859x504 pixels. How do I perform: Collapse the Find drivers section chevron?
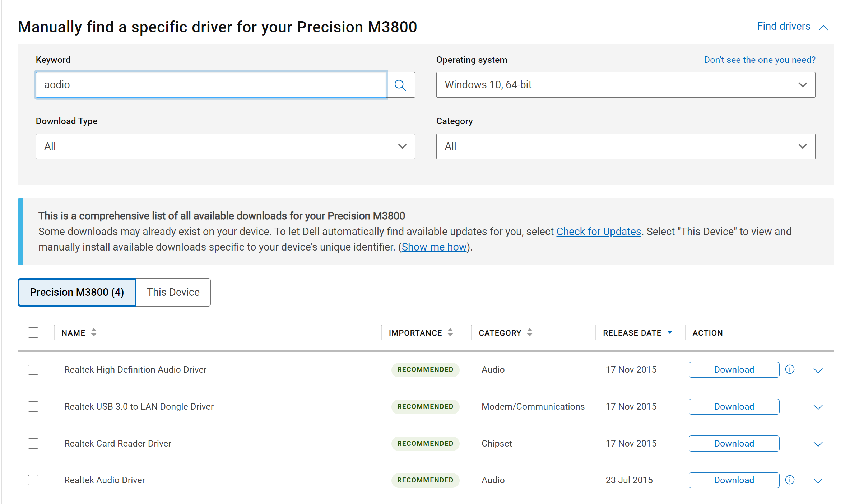(x=823, y=28)
